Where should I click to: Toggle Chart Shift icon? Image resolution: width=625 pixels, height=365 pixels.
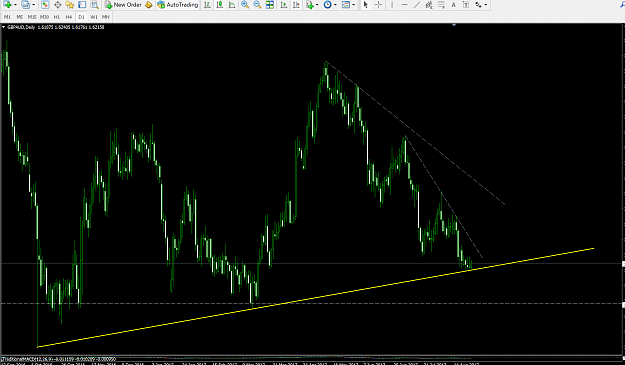pos(296,4)
